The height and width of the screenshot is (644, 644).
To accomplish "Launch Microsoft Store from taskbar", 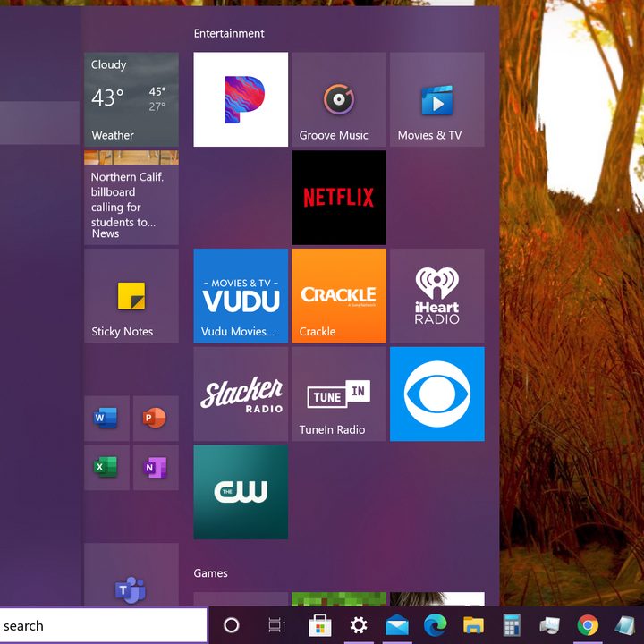I will point(320,625).
